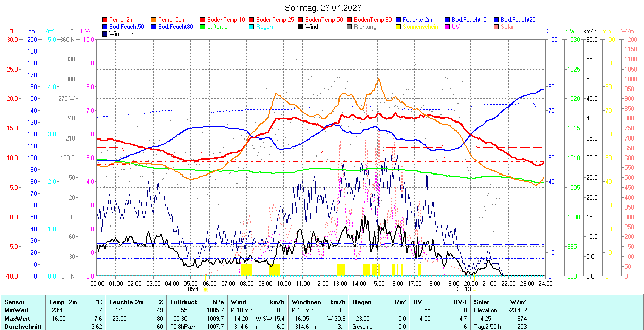This screenshot has width=644, height=330.
Task: Click the yellow Sonnenschein legend swatch
Action: 398,27
